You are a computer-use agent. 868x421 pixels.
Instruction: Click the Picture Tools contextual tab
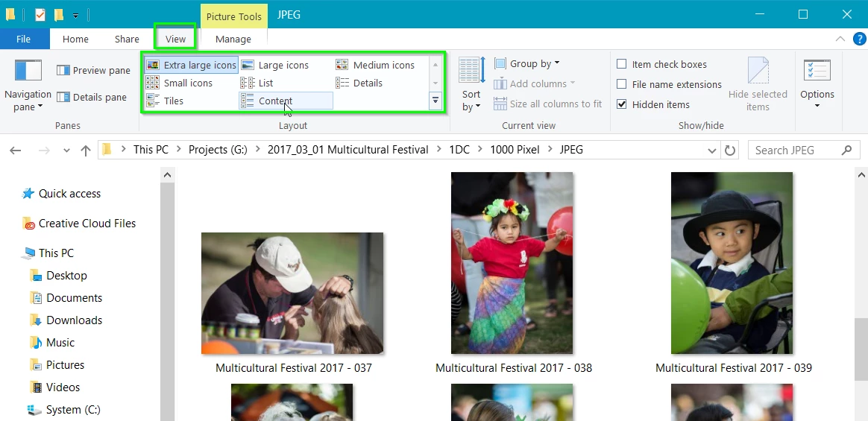(233, 16)
